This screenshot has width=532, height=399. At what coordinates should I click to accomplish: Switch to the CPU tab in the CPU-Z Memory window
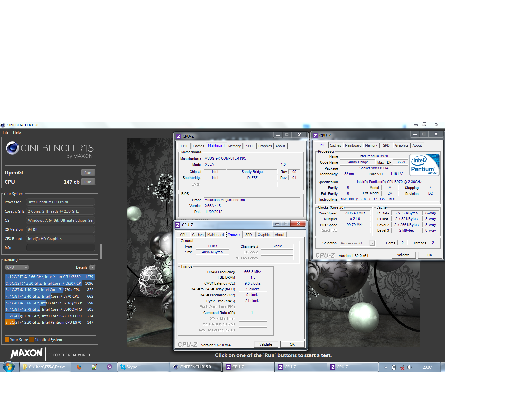(183, 235)
